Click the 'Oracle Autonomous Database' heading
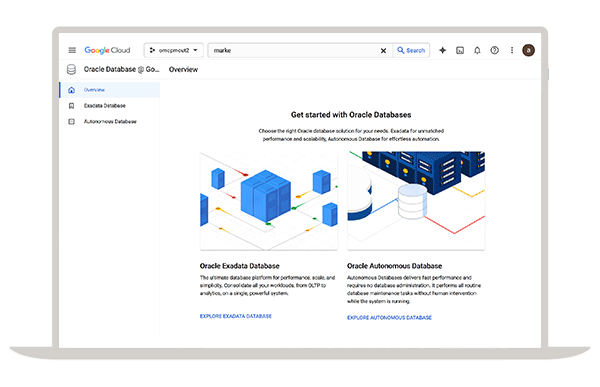 (x=395, y=266)
